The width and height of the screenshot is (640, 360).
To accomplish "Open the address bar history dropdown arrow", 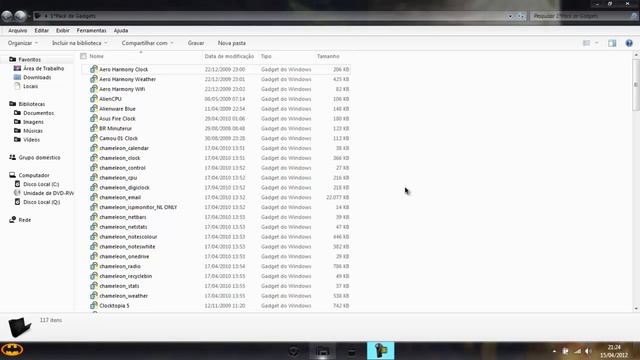I will (510, 16).
